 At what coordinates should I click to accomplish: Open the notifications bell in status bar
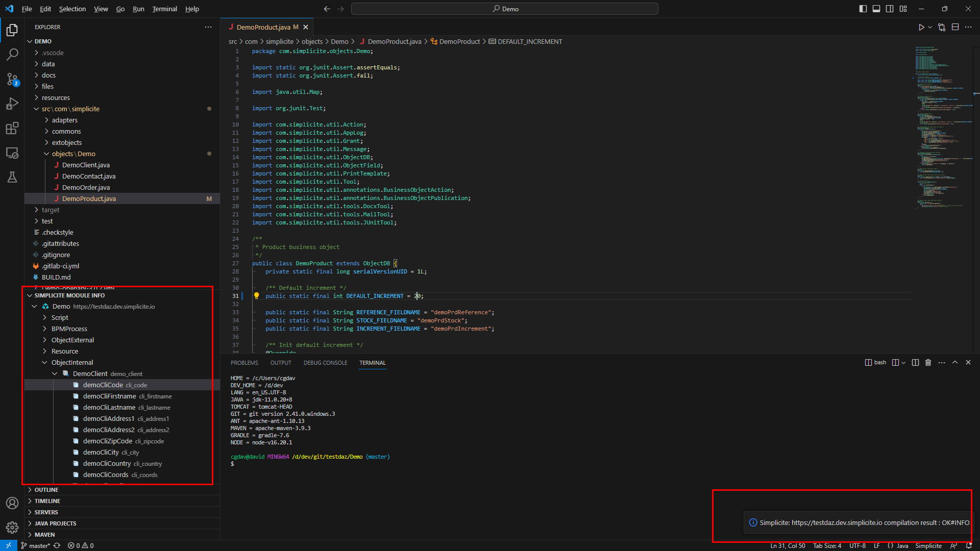click(x=968, y=545)
